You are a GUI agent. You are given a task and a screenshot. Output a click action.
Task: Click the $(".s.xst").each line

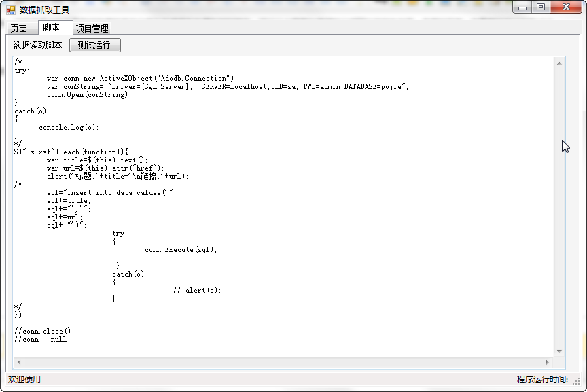tap(71, 152)
